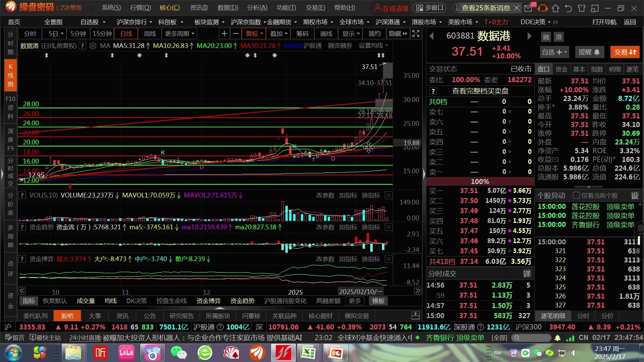
Task: Open the 核心(C) menu
Action: pos(169,8)
